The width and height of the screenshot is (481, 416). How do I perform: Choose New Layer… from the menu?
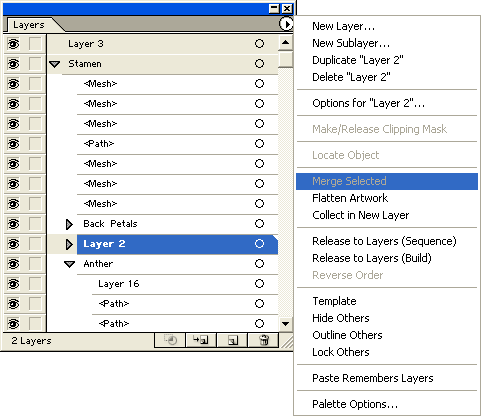coord(343,26)
